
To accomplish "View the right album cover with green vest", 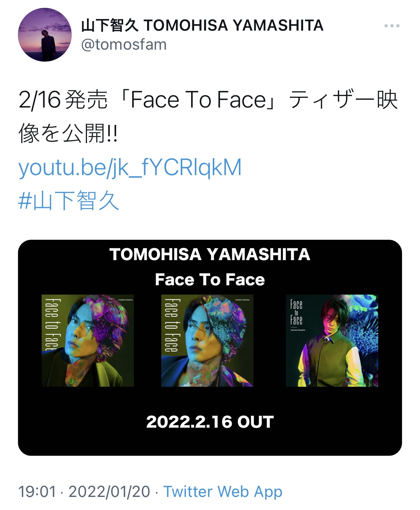I will [x=332, y=340].
